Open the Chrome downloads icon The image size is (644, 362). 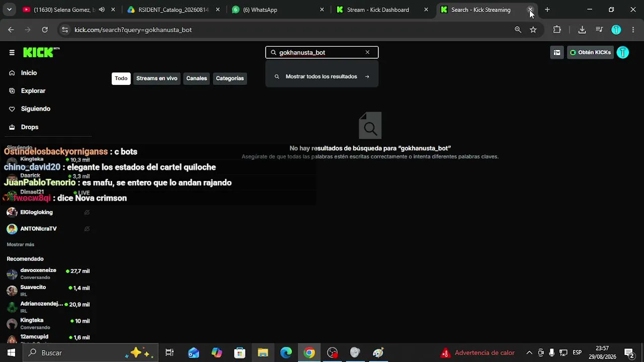pyautogui.click(x=582, y=30)
